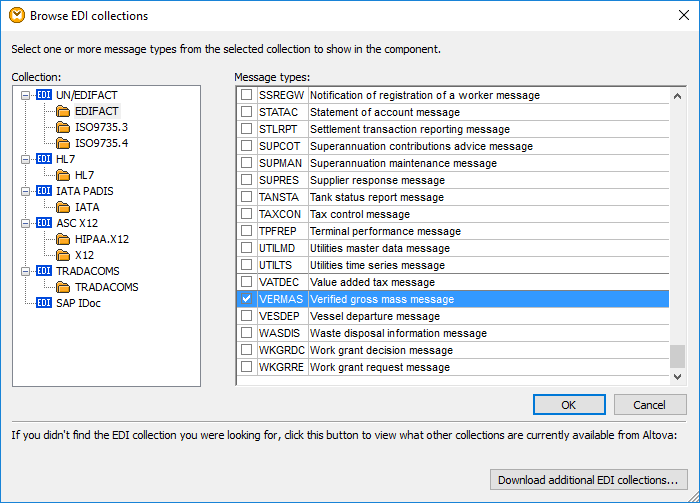Select the IATA folder icon
700x503 pixels.
pyautogui.click(x=63, y=207)
